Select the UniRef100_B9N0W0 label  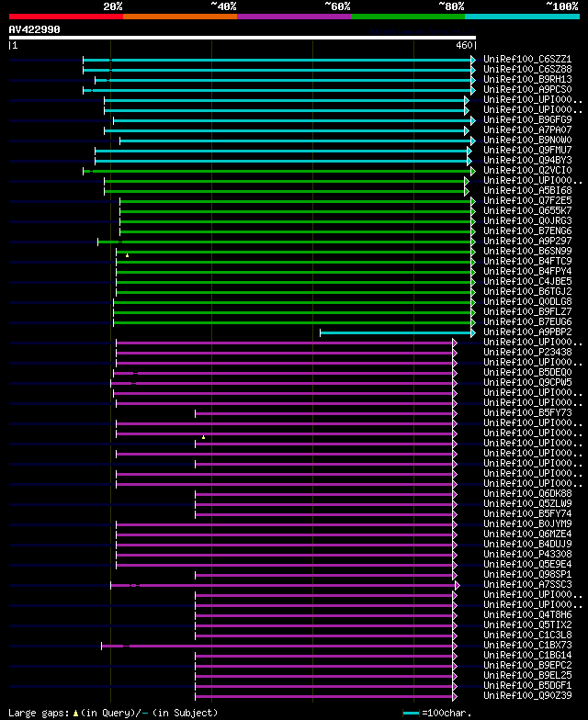point(527,140)
